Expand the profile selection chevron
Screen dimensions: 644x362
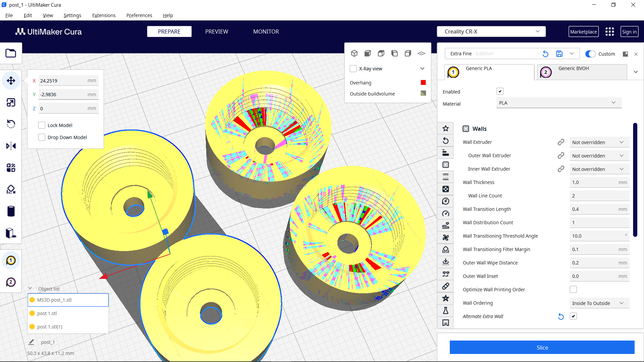[572, 54]
